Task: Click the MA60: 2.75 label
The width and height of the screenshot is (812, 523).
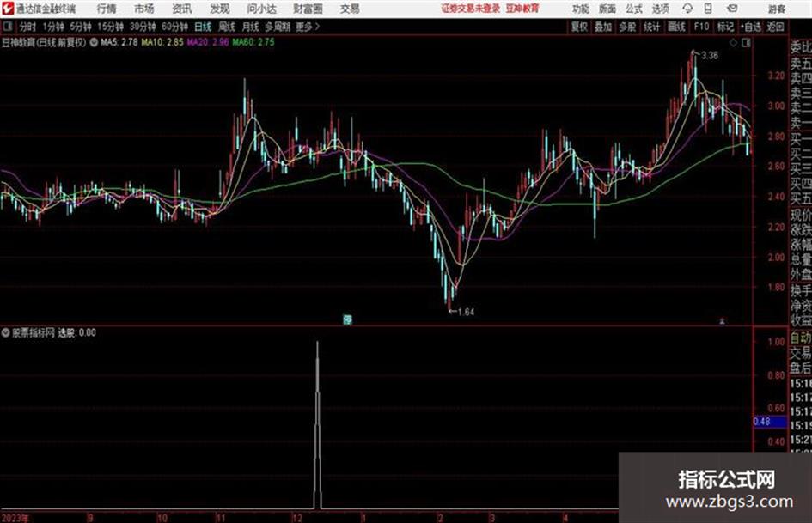Action: [x=253, y=42]
